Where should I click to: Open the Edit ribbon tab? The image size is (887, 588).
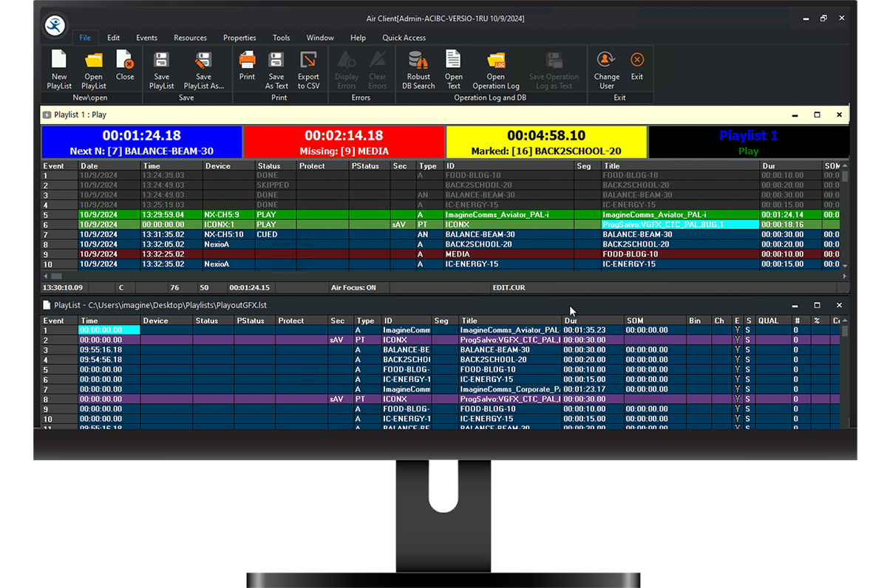coord(113,38)
